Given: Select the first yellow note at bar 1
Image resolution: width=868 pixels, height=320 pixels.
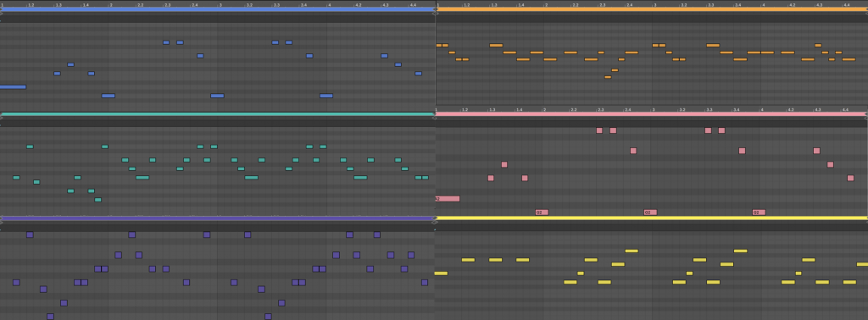Looking at the screenshot, I should coord(441,273).
